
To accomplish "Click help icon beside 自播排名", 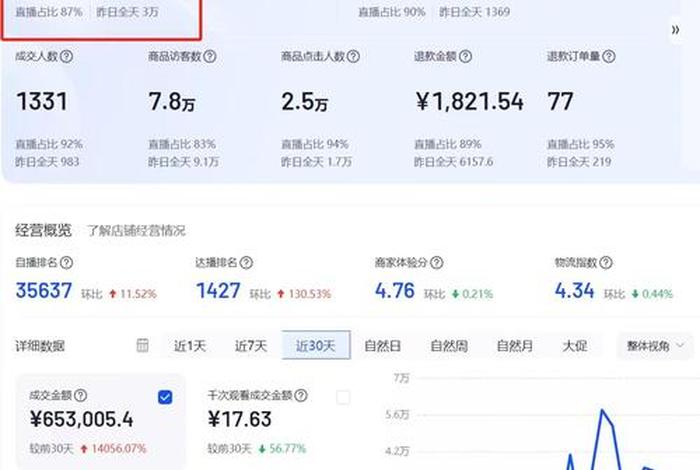I will click(67, 262).
